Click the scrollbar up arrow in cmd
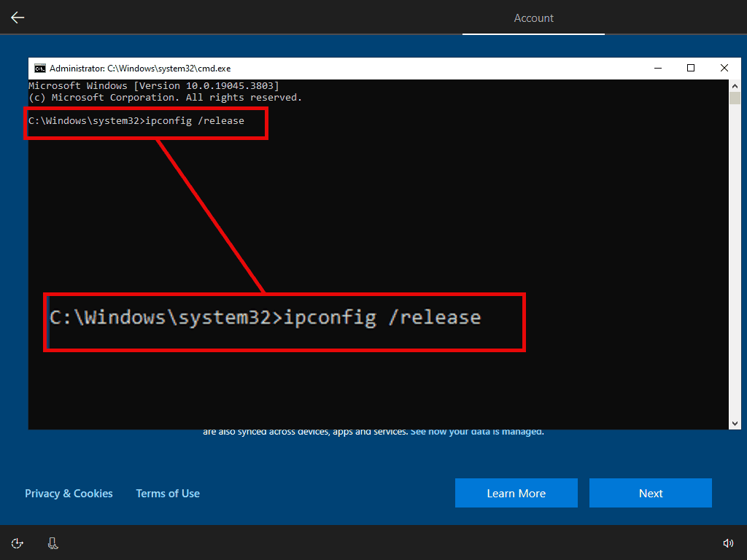Viewport: 747px width, 560px height. [x=735, y=85]
